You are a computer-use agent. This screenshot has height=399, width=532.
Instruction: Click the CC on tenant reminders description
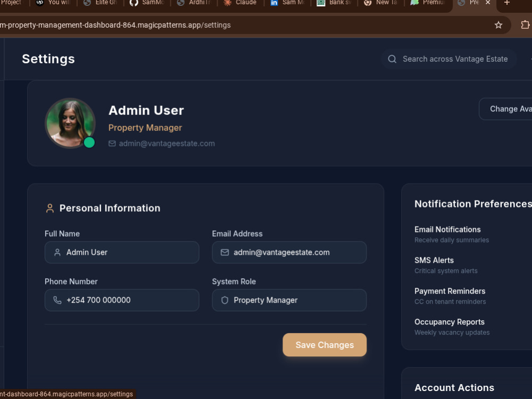[x=450, y=302]
